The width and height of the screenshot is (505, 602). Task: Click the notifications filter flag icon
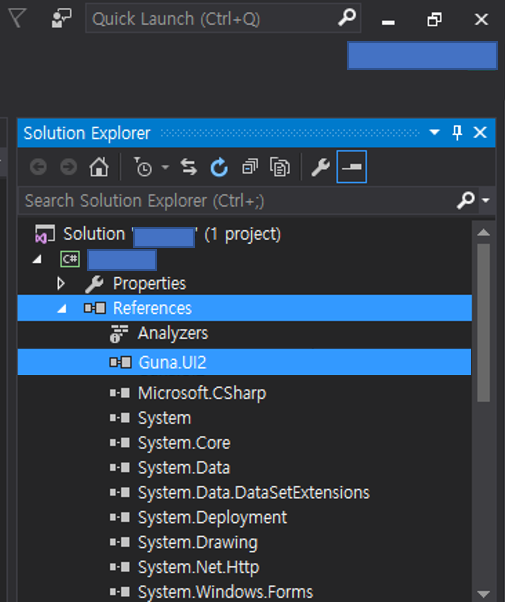[x=17, y=18]
